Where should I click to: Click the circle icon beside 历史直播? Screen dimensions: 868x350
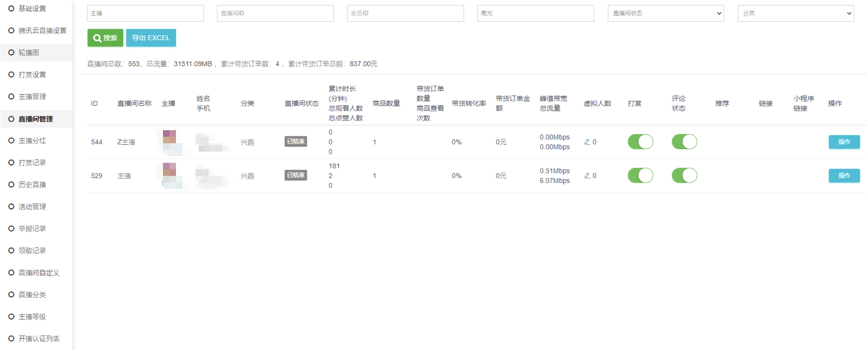pyautogui.click(x=11, y=184)
